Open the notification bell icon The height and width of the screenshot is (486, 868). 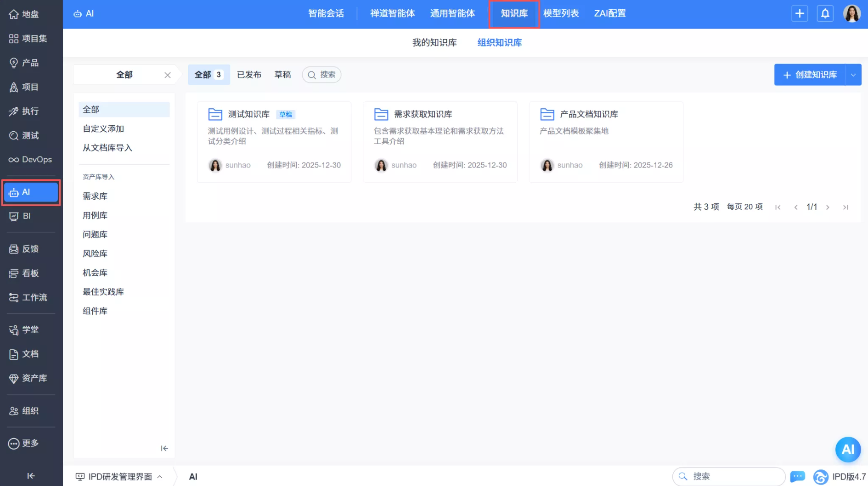click(825, 13)
